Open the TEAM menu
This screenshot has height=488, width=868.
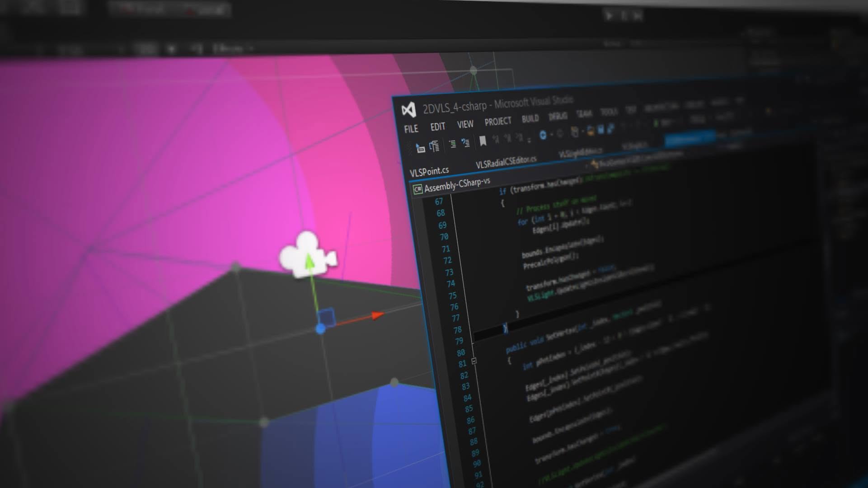pyautogui.click(x=584, y=114)
